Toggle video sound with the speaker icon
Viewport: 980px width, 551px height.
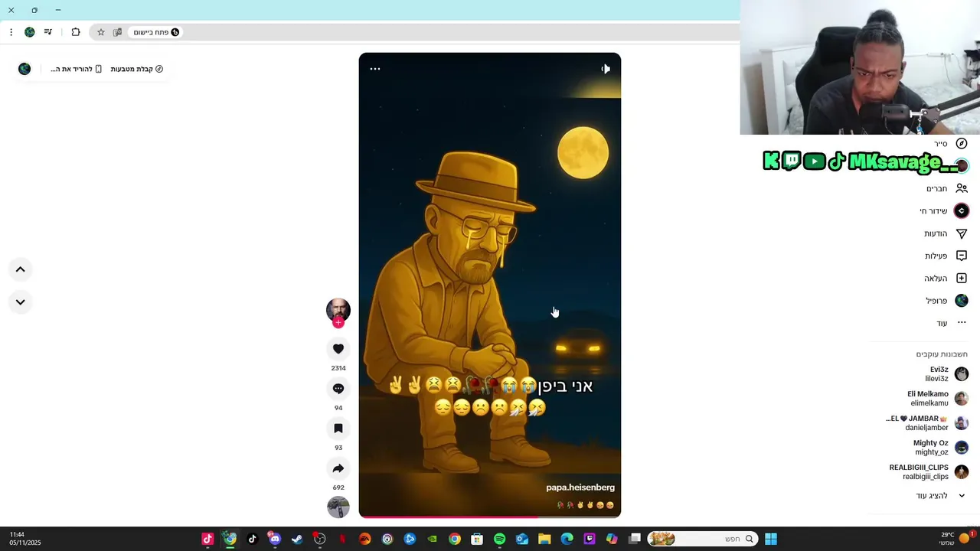[x=606, y=69]
